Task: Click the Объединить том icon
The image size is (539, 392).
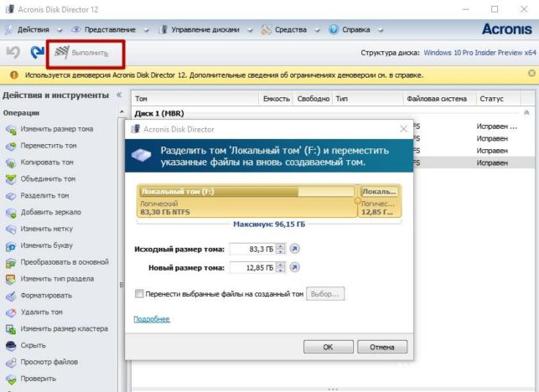Action: 11,179
